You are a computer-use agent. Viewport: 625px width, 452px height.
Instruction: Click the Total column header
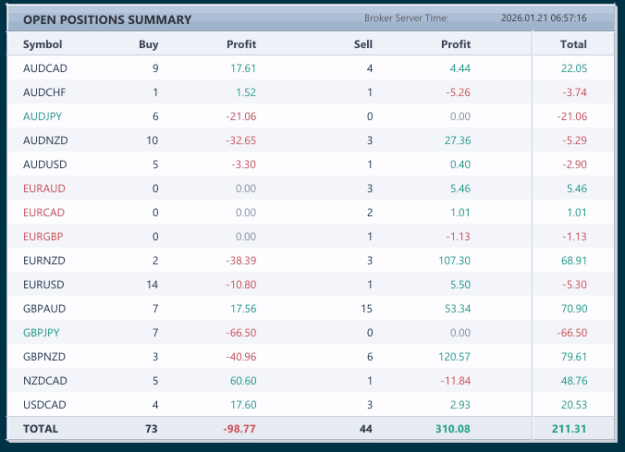pos(573,44)
